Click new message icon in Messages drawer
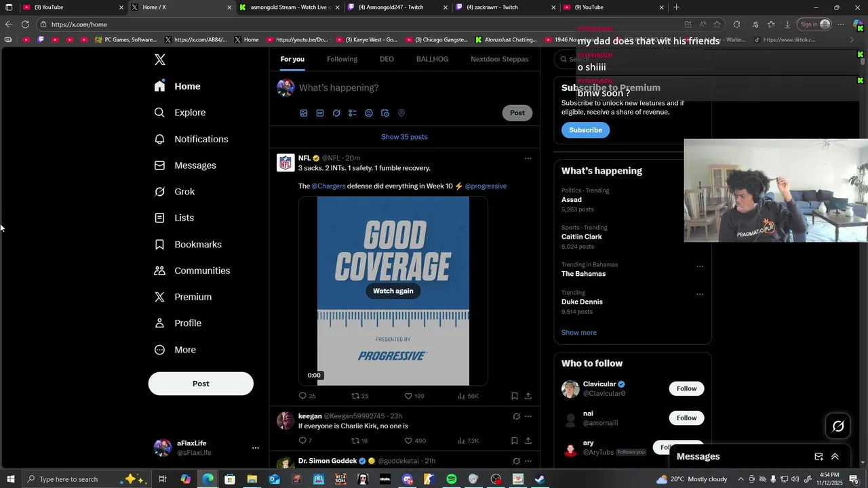 tap(818, 457)
